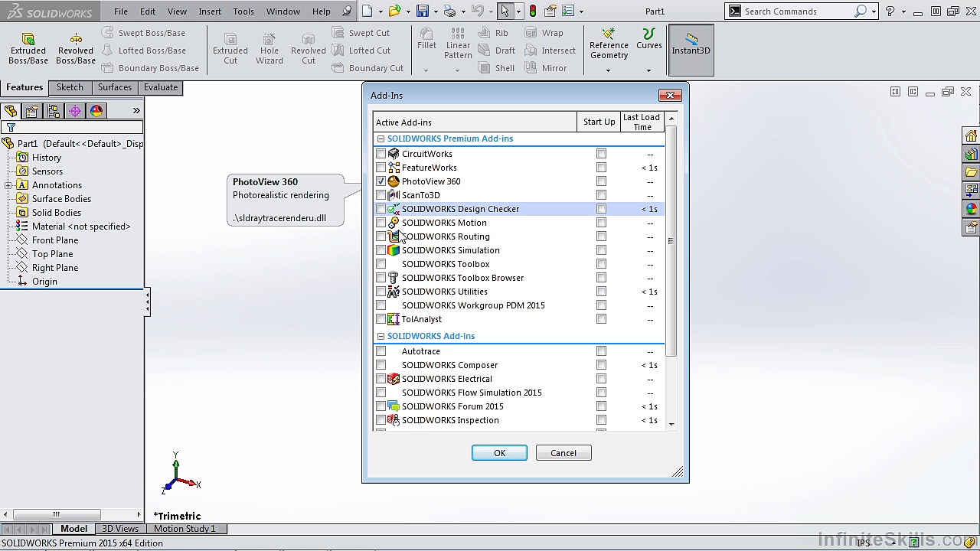This screenshot has height=551, width=980.
Task: Select the Revolved Cut tool
Action: coord(309,48)
